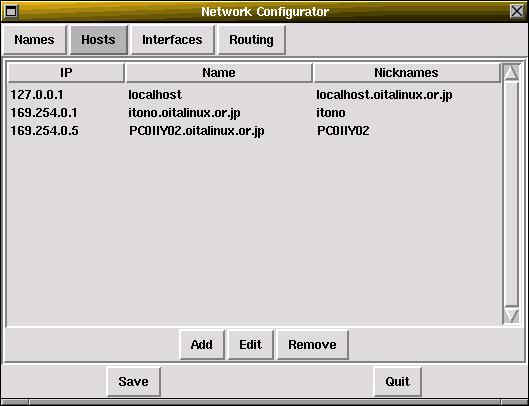This screenshot has width=529, height=406.
Task: Save the network configuration
Action: (134, 382)
